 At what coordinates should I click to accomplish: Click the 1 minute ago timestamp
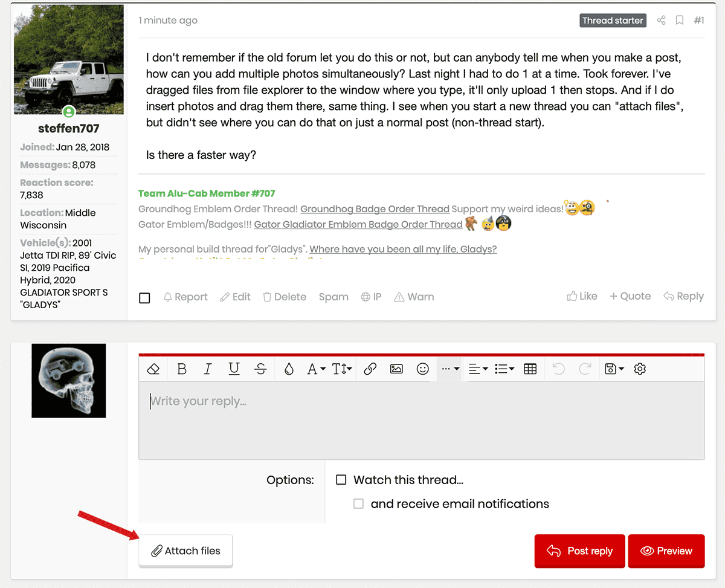(168, 21)
